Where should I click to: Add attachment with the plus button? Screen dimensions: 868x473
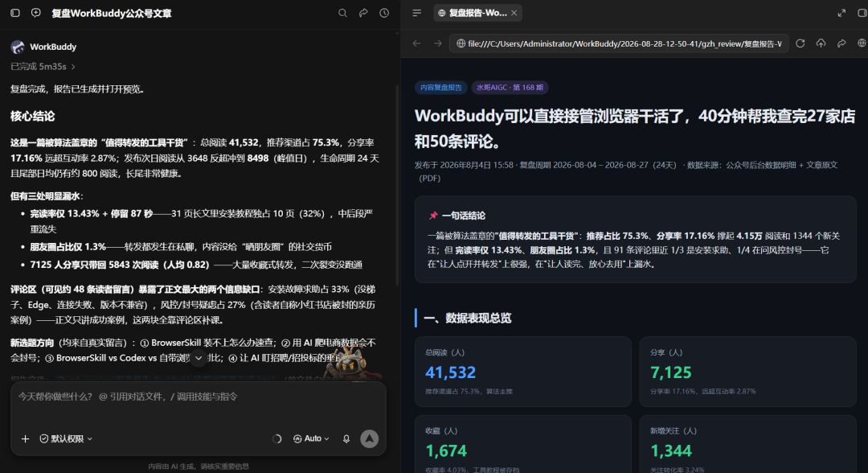point(25,438)
